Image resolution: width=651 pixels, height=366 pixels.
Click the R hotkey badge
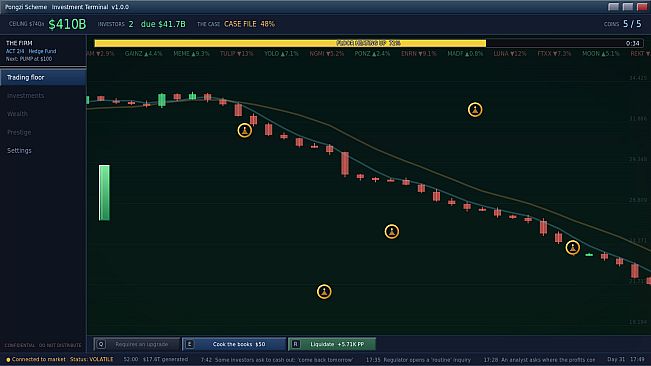295,344
